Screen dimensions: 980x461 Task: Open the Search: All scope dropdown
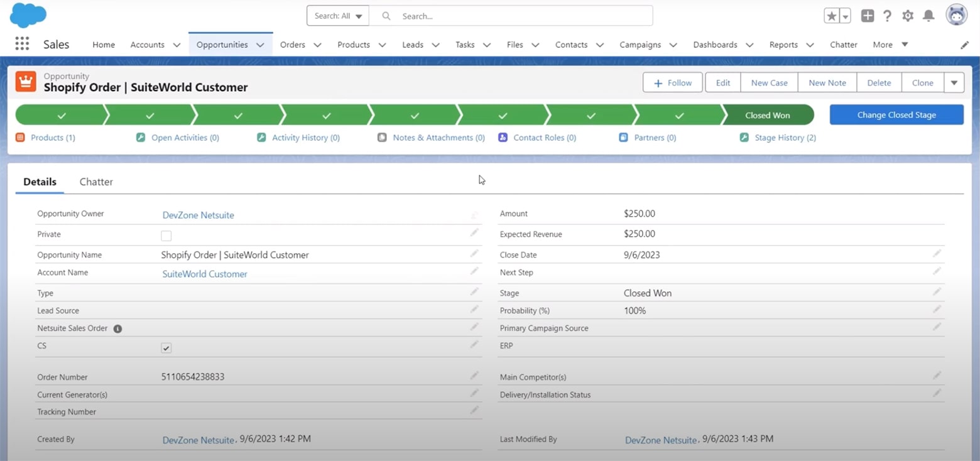click(338, 16)
